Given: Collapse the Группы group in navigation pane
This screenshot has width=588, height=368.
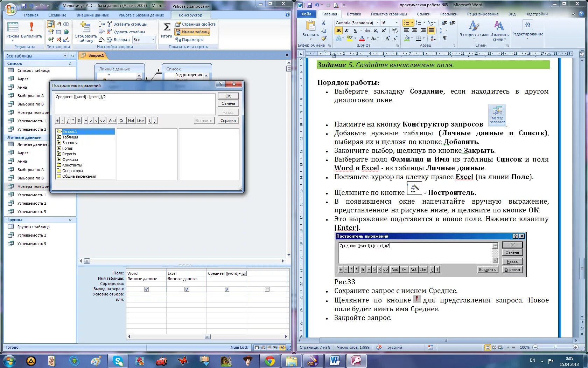Looking at the screenshot, I should click(70, 220).
